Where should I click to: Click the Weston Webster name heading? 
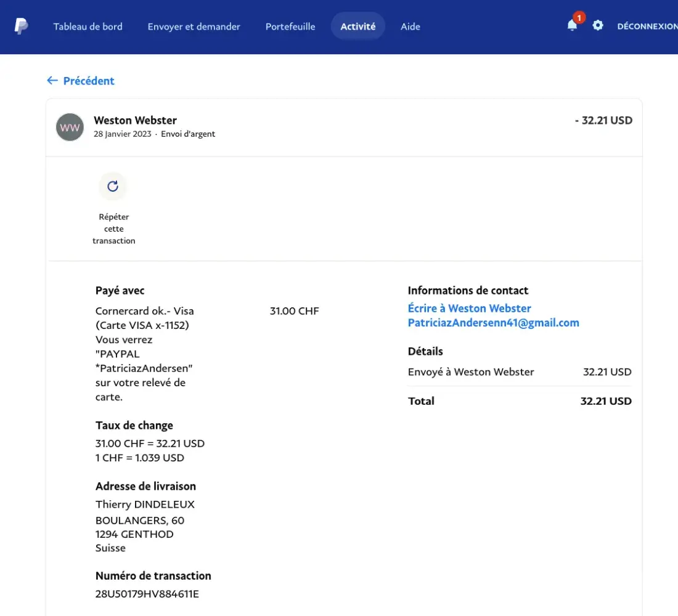(135, 120)
